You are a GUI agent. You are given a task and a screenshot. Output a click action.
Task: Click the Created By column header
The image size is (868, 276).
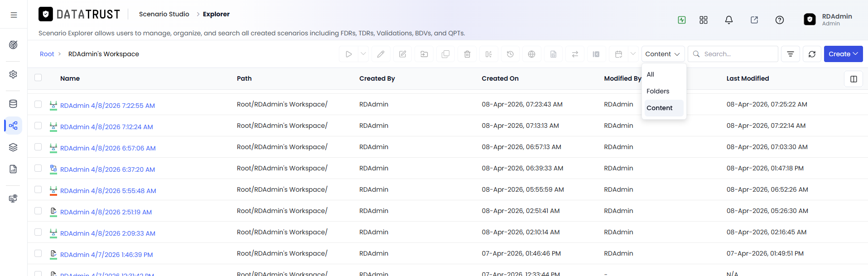[x=377, y=78]
